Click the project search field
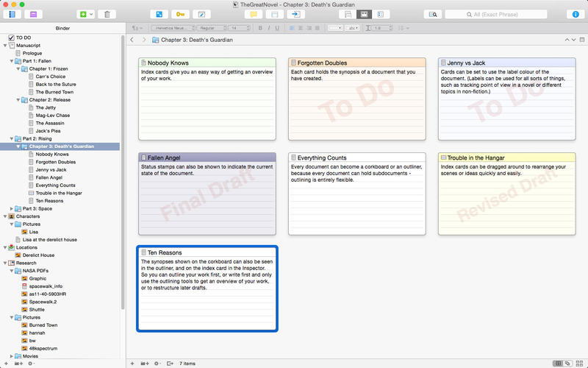This screenshot has height=368, width=588. click(495, 14)
